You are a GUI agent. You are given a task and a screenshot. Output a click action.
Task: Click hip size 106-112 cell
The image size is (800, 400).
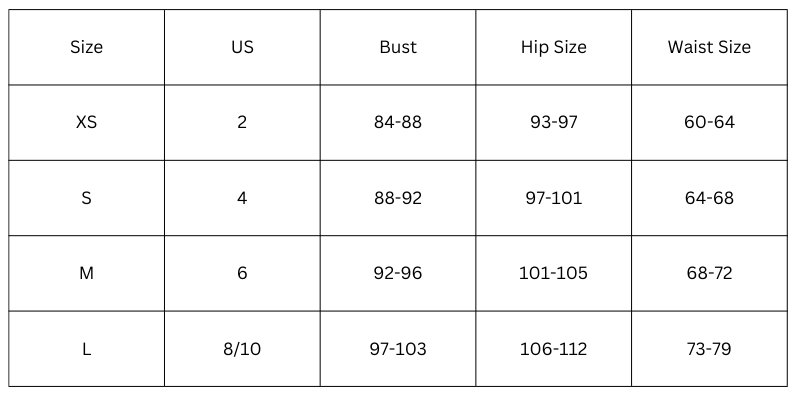coord(553,349)
